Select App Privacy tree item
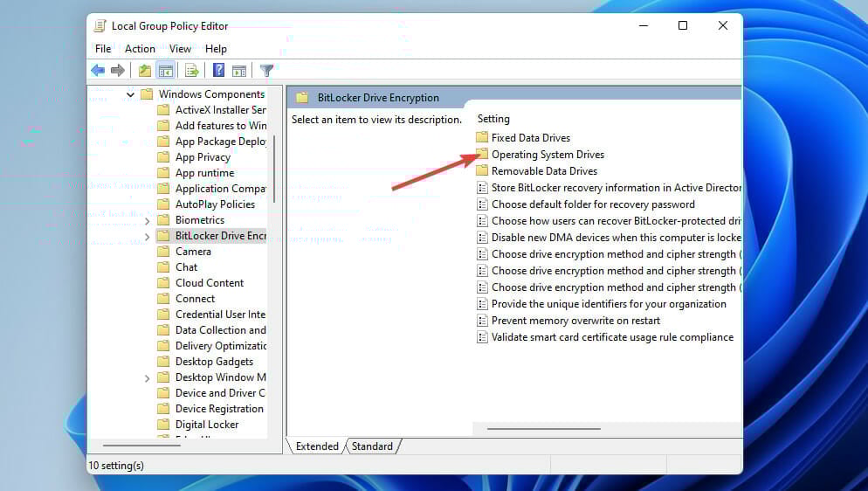868x491 pixels. (x=203, y=157)
